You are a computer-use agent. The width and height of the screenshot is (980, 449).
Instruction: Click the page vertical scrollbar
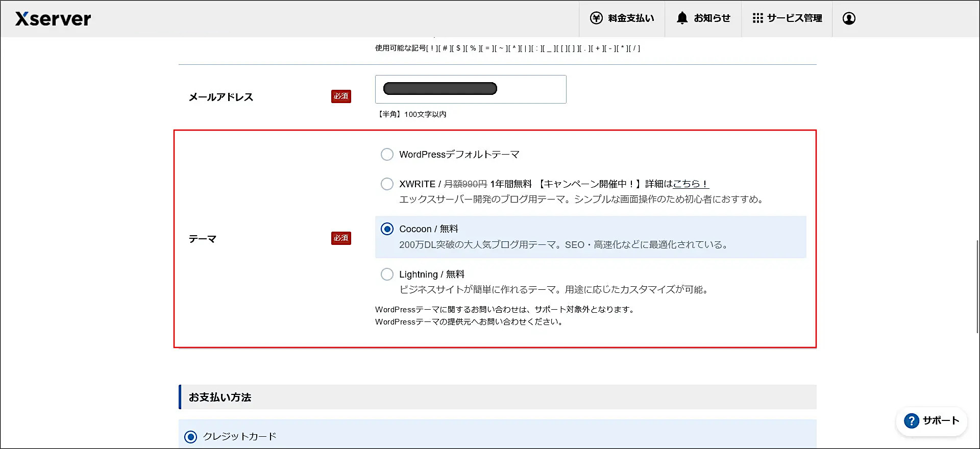(x=977, y=286)
